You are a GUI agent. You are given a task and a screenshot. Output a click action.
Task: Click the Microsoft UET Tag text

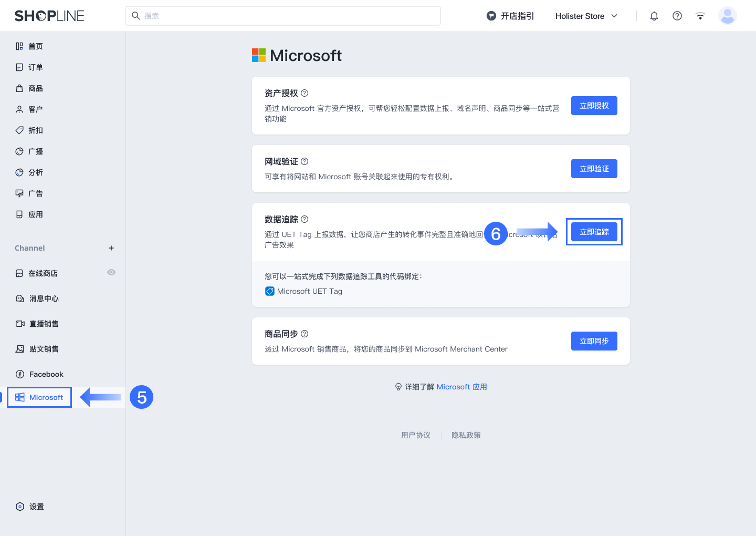310,291
